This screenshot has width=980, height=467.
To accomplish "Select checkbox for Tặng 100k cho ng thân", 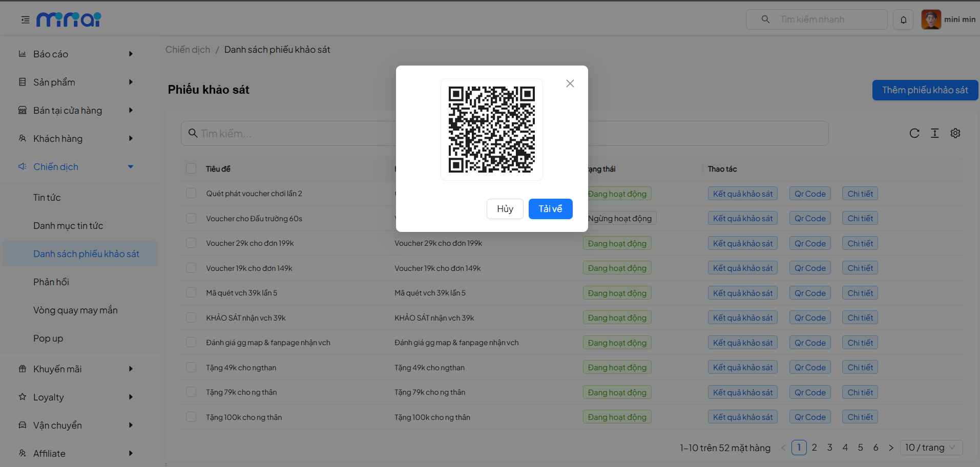I will [x=191, y=417].
